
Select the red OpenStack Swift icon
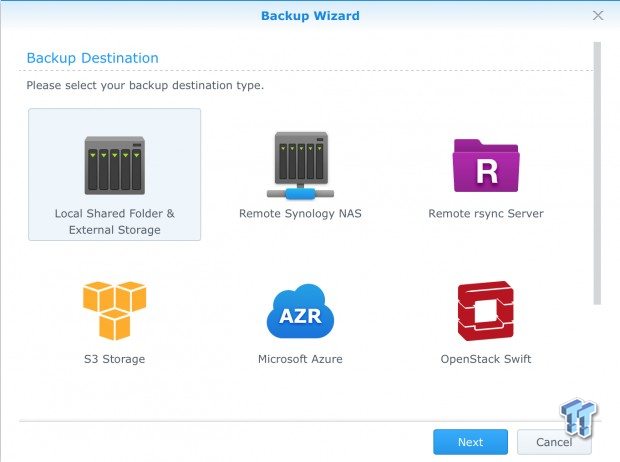[x=486, y=311]
